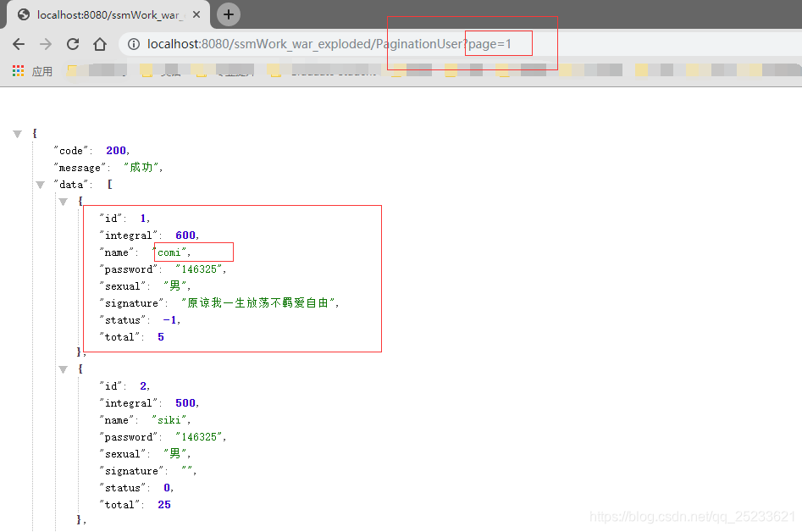The image size is (802, 532).
Task: Click the code value 200
Action: [x=116, y=151]
